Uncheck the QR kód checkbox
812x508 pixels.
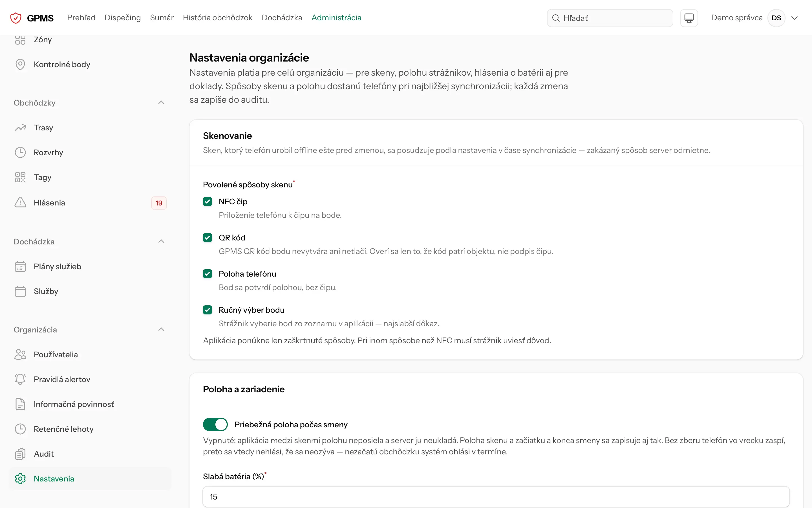click(207, 238)
